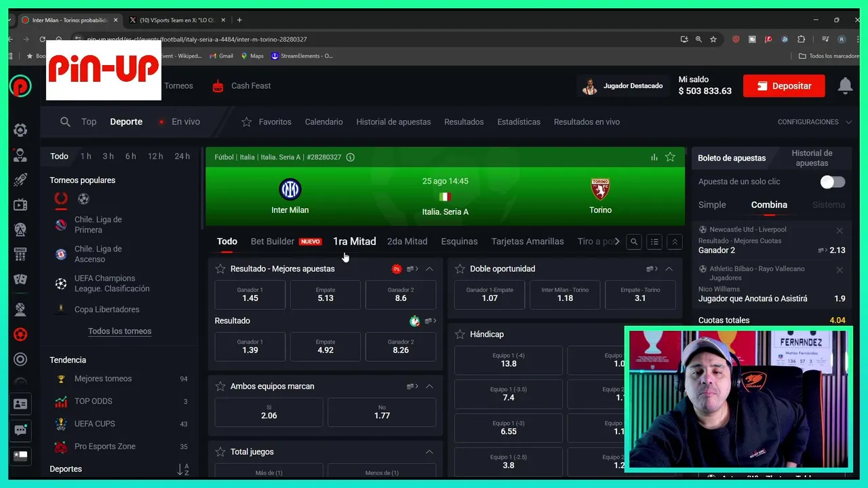Click the search magnifier beside Top

[65, 122]
